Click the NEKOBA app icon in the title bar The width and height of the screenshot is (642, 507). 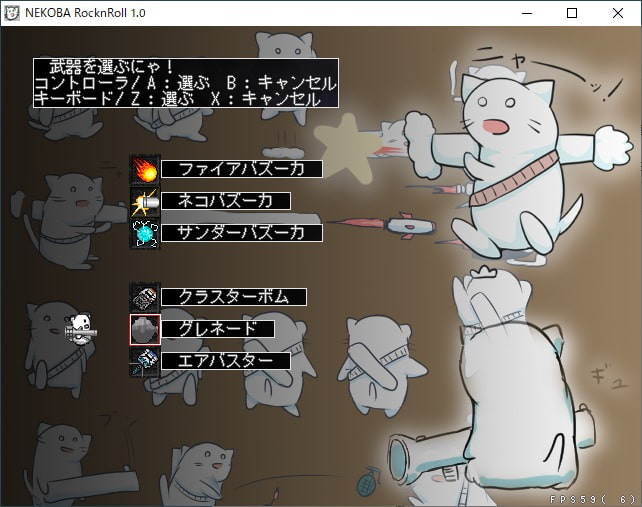coord(11,13)
